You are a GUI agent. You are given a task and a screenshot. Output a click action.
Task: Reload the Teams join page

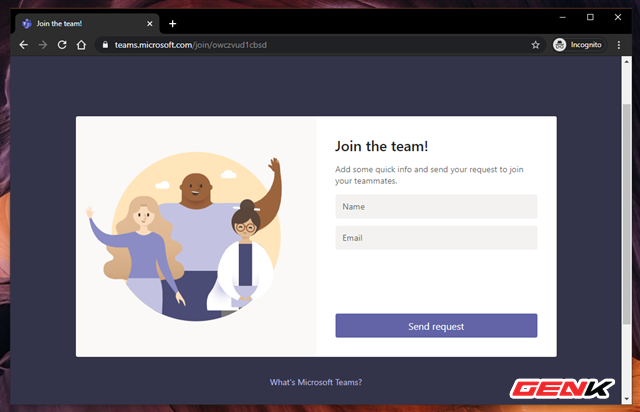pyautogui.click(x=62, y=45)
